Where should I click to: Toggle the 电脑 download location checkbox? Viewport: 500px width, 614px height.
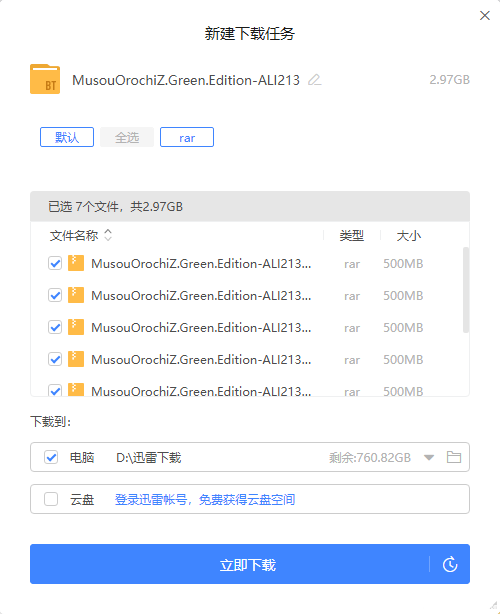click(51, 457)
